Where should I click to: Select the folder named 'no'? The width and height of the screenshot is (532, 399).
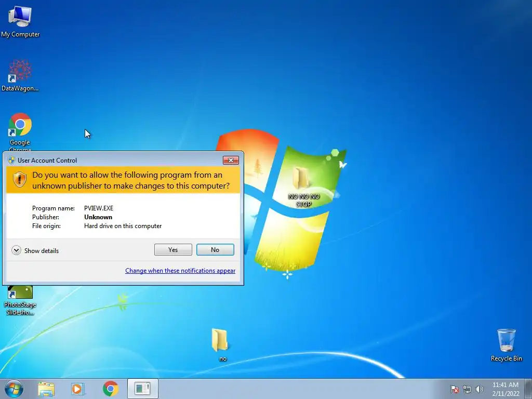(221, 344)
